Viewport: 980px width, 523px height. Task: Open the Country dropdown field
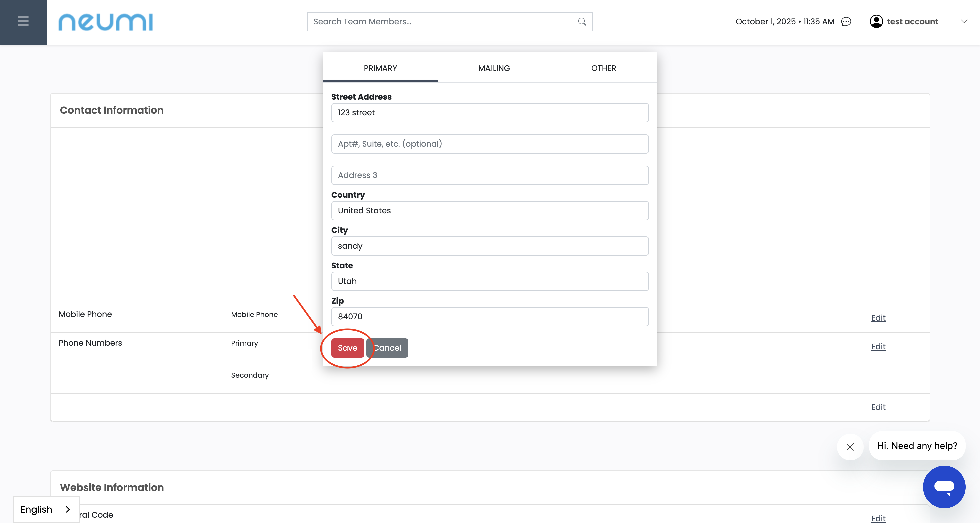(489, 210)
